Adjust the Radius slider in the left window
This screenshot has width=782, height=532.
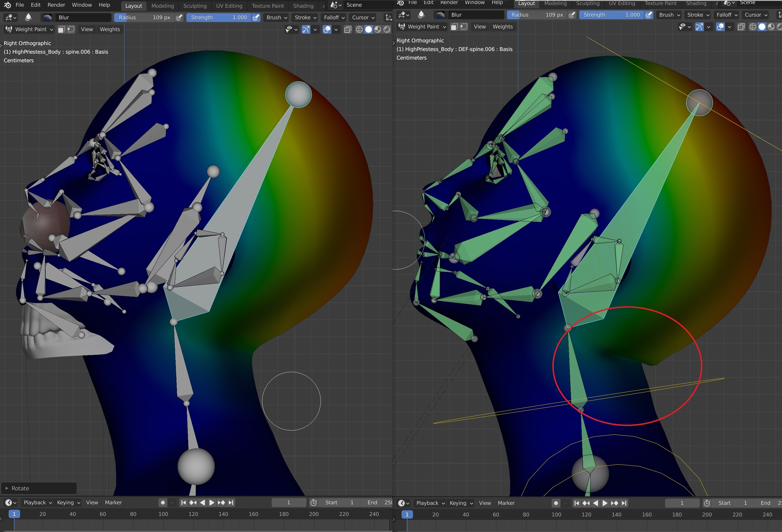pos(144,17)
